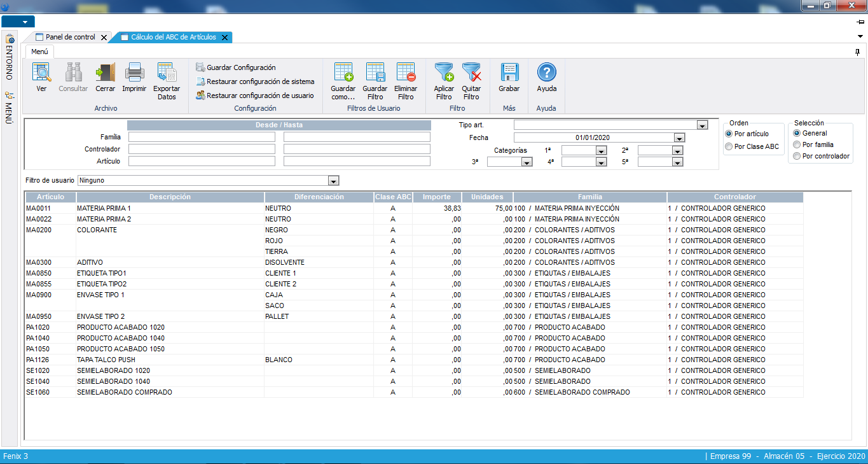Click the Imprimir printer icon
868x464 pixels.
(134, 73)
